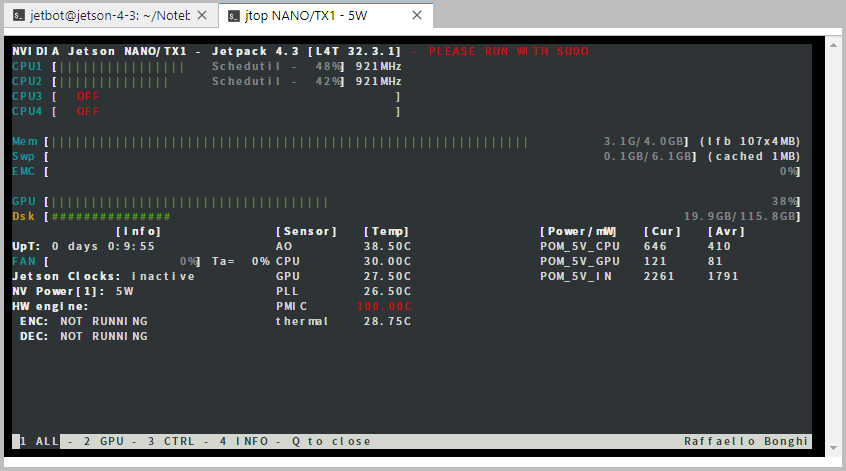
Task: Click the GPU usage value '38%'
Action: tap(783, 201)
